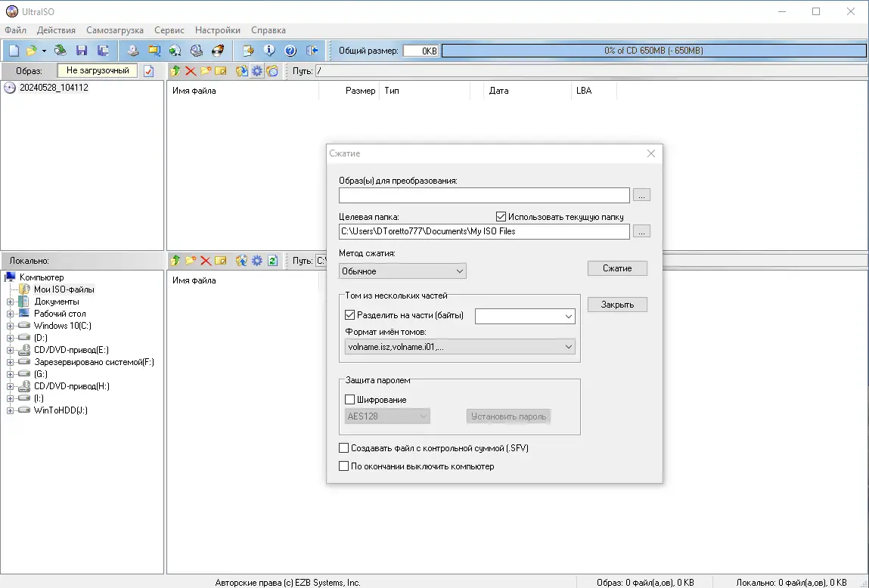Viewport: 869px width, 588px height.
Task: Click the Образ(ы) для преобразования input field
Action: coord(484,195)
